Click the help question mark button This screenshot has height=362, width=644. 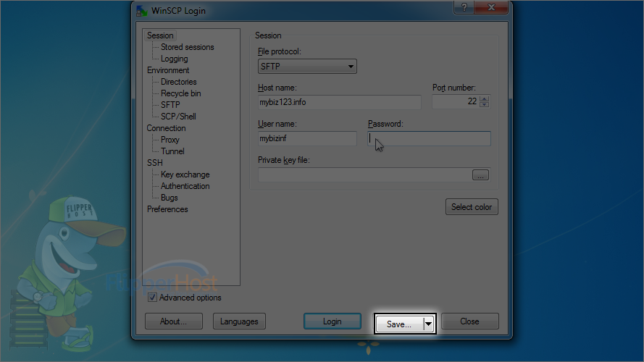tap(464, 7)
